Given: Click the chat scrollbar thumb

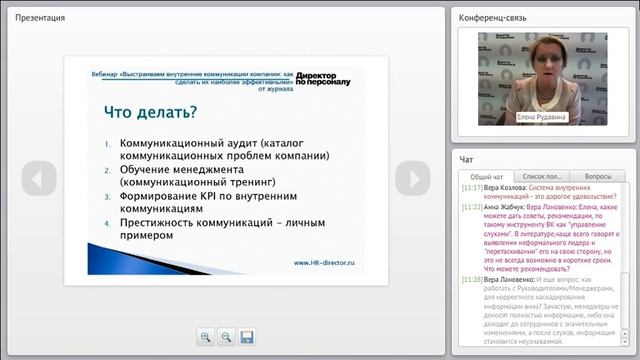Looking at the screenshot, I should click(625, 300).
